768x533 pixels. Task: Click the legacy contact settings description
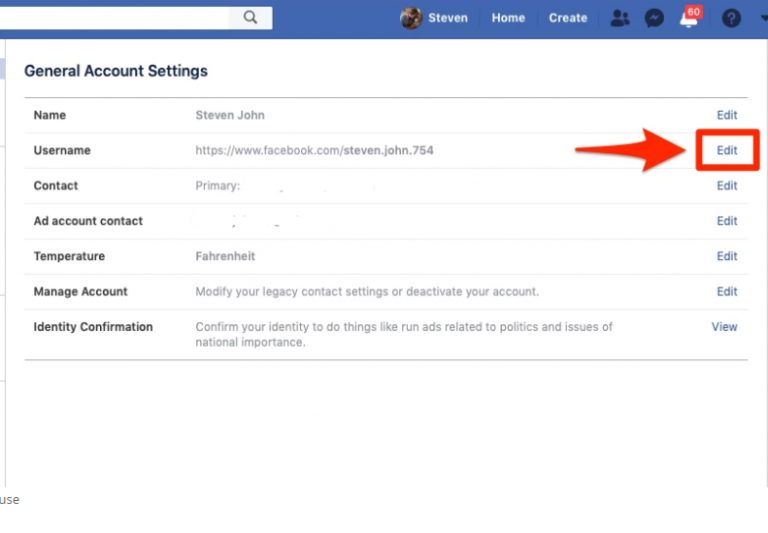pyautogui.click(x=367, y=291)
